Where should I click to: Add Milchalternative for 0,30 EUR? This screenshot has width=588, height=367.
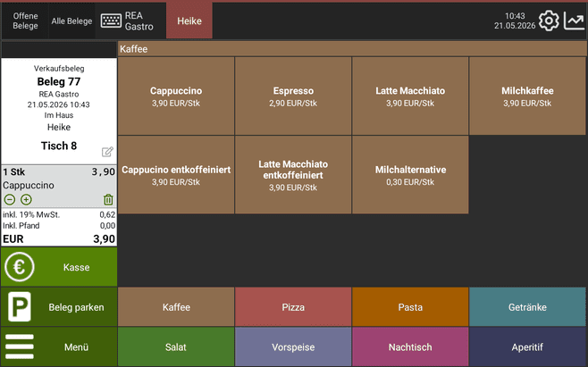tap(410, 175)
